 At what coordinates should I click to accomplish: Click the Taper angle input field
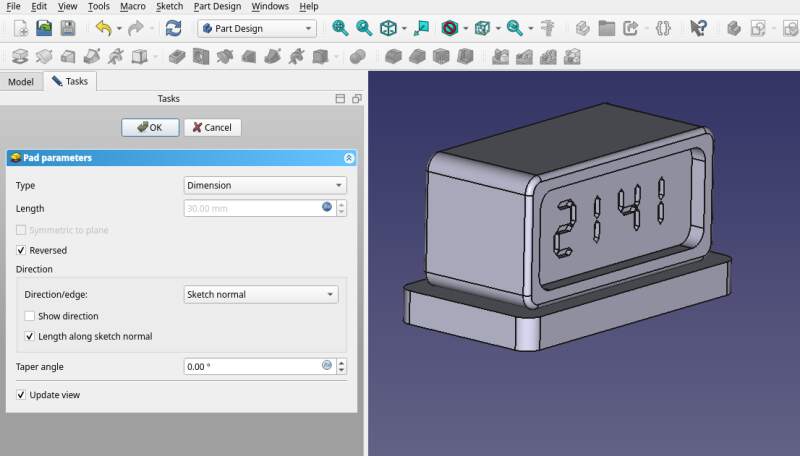click(x=252, y=366)
